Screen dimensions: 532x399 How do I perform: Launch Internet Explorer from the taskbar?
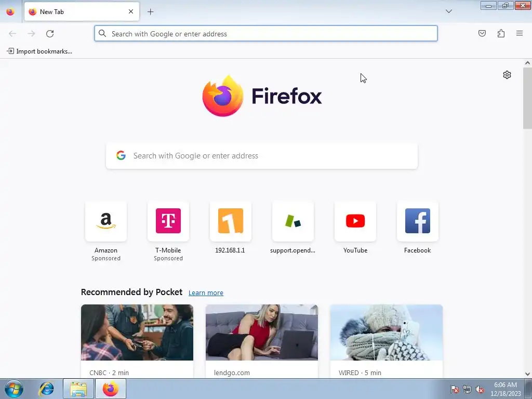point(46,389)
